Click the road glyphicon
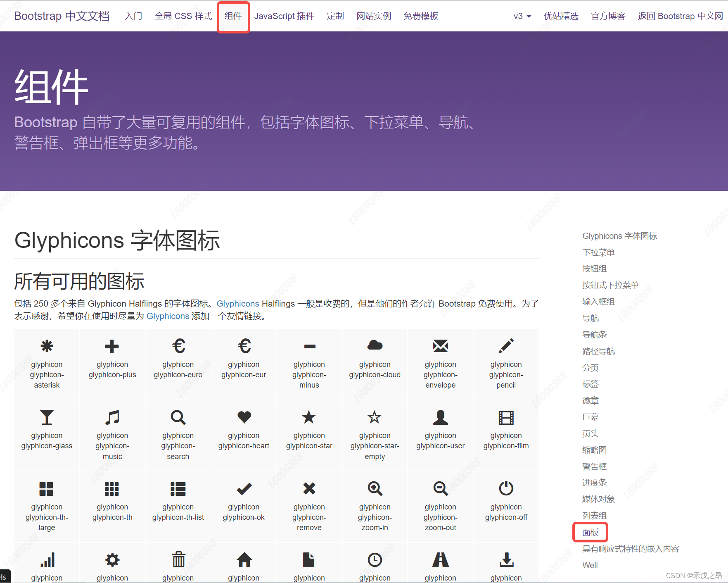 tap(441, 560)
